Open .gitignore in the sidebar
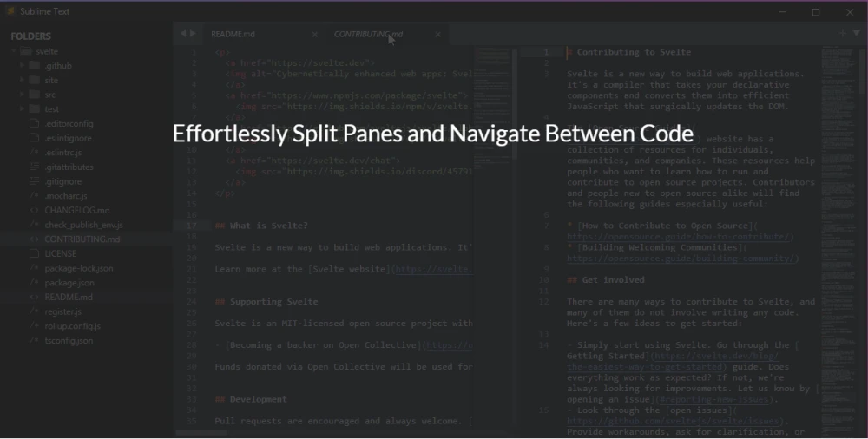Image resolution: width=868 pixels, height=439 pixels. tap(62, 181)
